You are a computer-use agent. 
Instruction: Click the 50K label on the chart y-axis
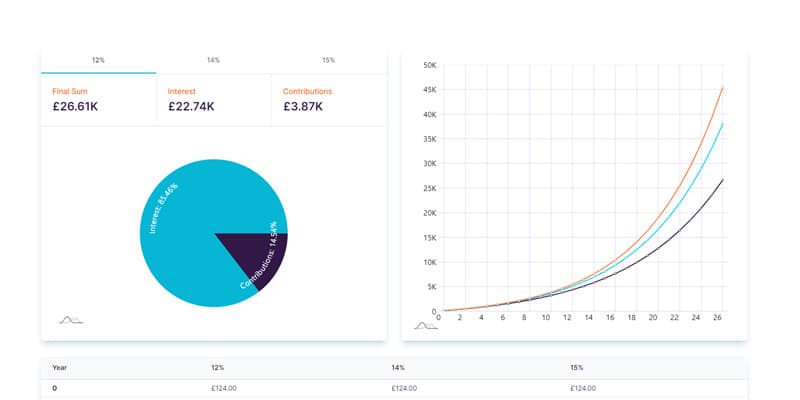[429, 66]
